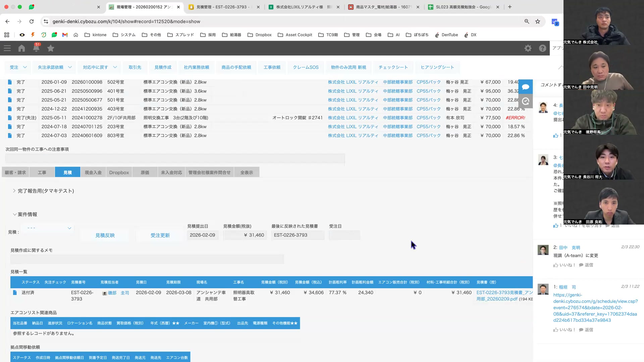Click the 受注更新 button
Image resolution: width=644 pixels, height=362 pixels.
pos(160,235)
